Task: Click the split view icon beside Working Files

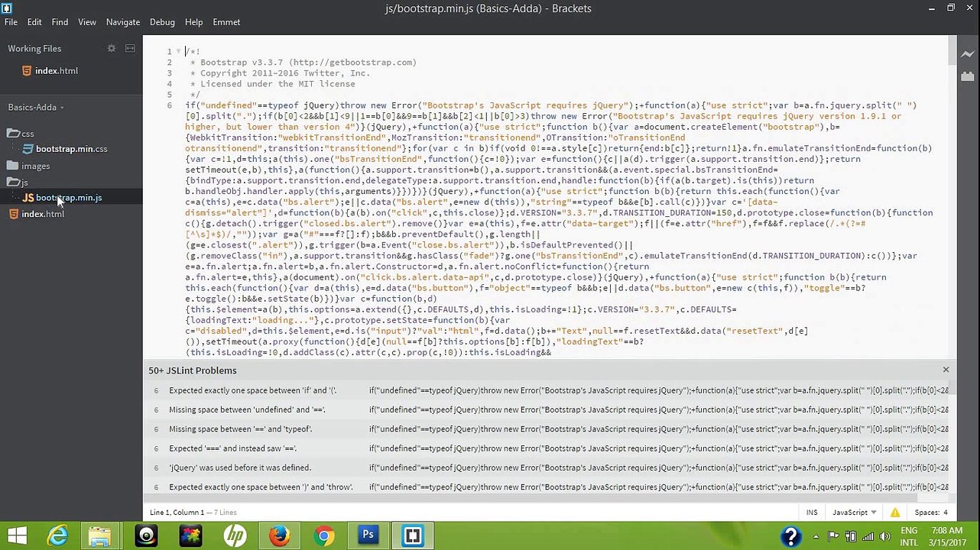Action: click(130, 48)
